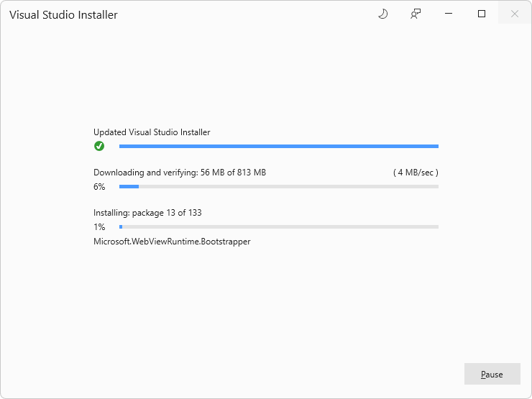Select the 'Updated Visual Studio Installer' text
Viewport: 532px width, 399px height.
point(152,132)
